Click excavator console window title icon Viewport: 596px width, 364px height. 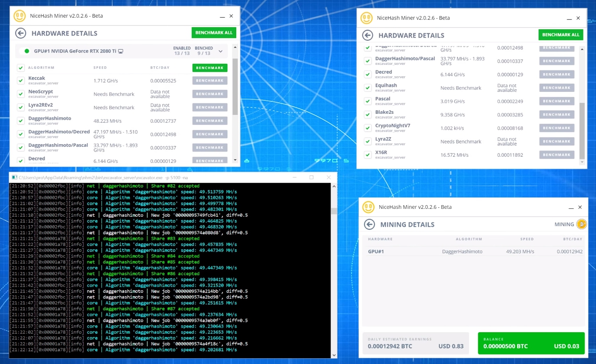(15, 178)
